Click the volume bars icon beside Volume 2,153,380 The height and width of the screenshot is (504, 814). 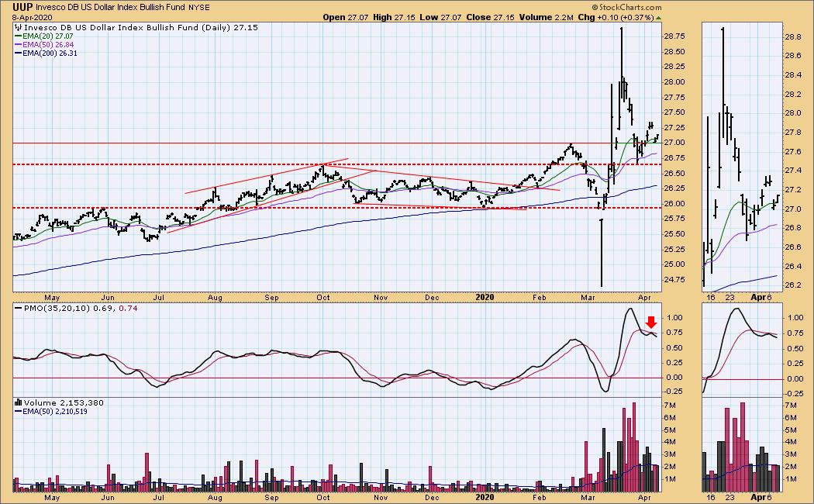tap(19, 402)
